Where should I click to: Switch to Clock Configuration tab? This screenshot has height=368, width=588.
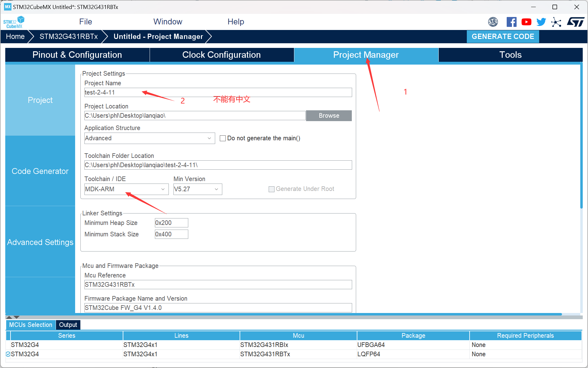222,55
